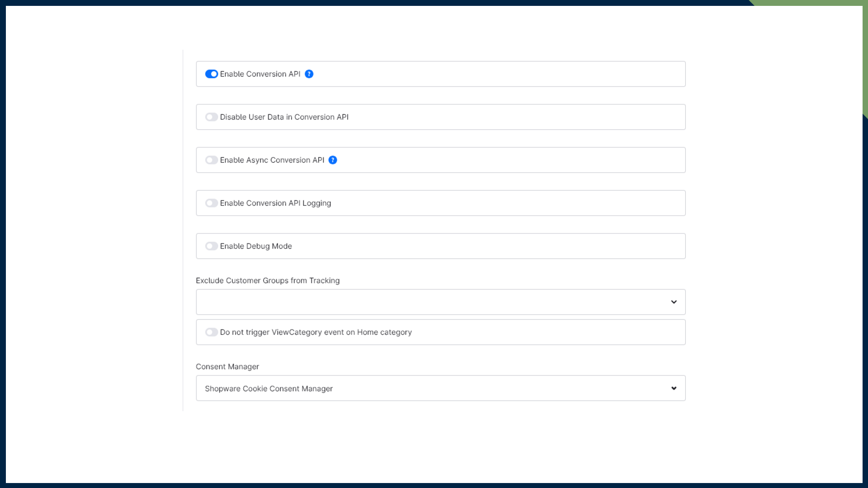Open Exclude Customer Groups dropdown arrow
The image size is (868, 488).
(674, 302)
